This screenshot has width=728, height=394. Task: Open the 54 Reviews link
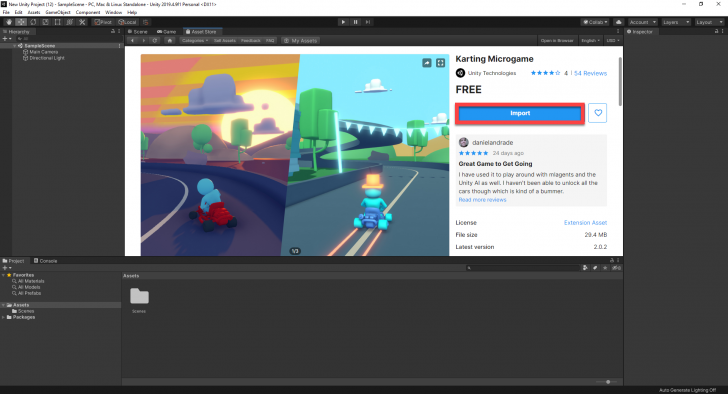pos(590,73)
